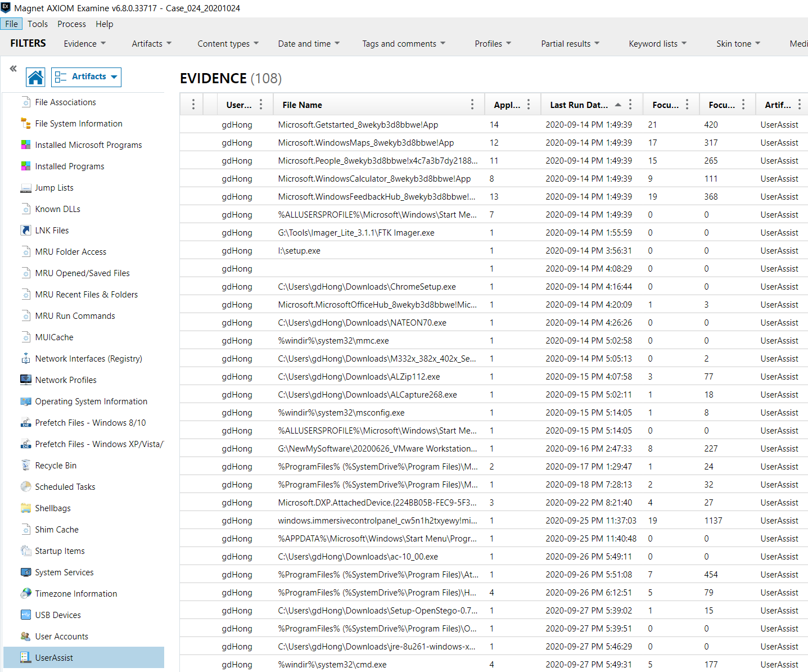Open the Content types filter dropdown

(228, 44)
